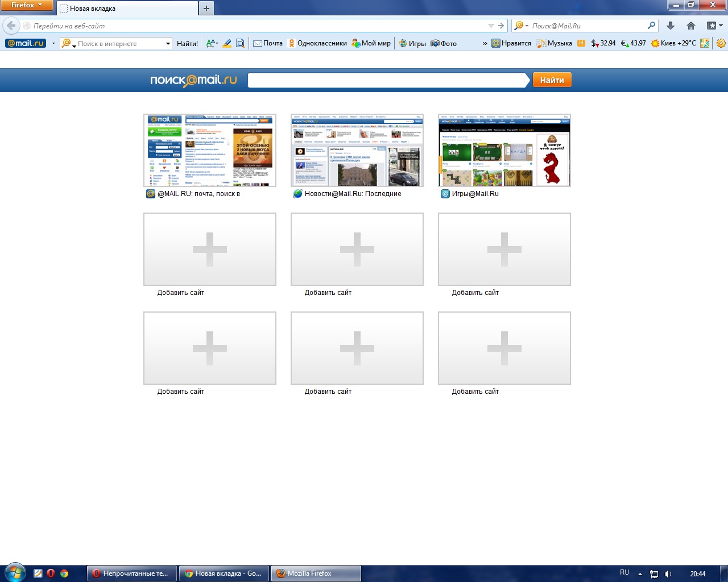Add a site in the bottom-row center tile
Image resolution: width=728 pixels, height=582 pixels.
tap(357, 348)
